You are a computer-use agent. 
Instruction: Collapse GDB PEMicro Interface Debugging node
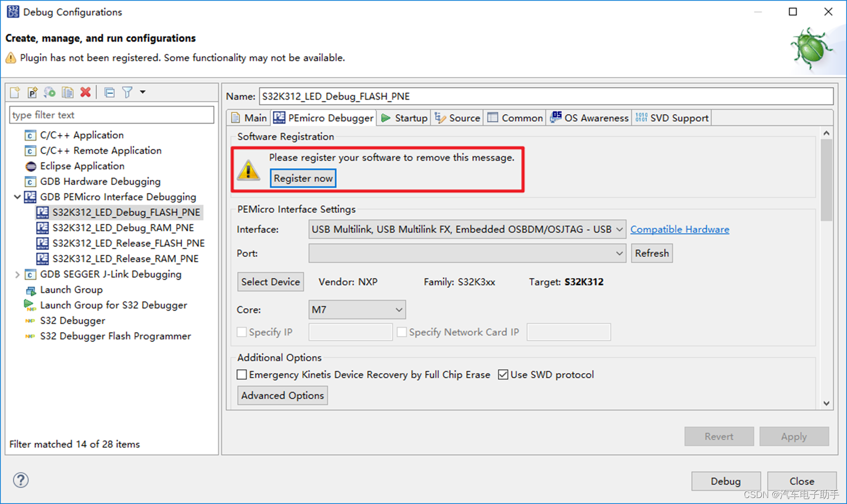17,197
